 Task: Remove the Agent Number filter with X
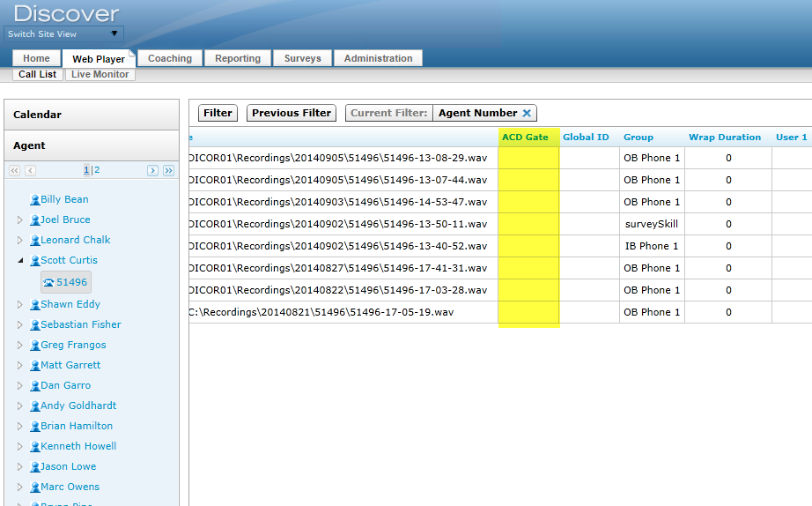[527, 113]
